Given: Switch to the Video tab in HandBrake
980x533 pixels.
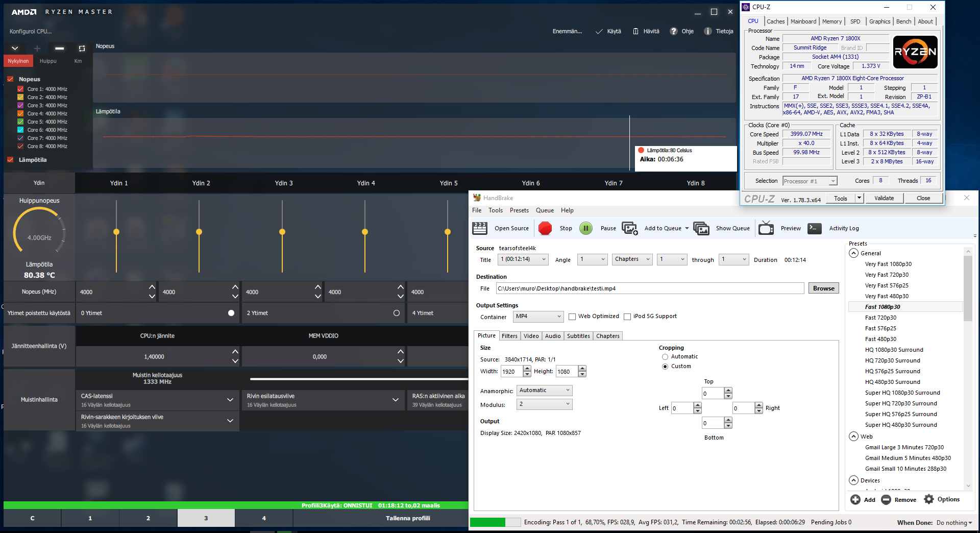Looking at the screenshot, I should (531, 336).
